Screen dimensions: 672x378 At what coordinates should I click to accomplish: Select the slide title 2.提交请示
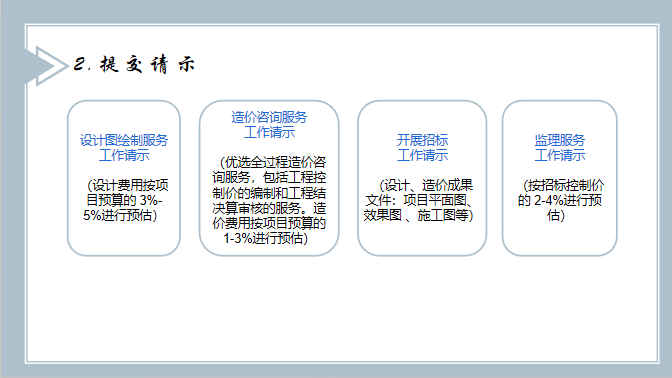(134, 65)
